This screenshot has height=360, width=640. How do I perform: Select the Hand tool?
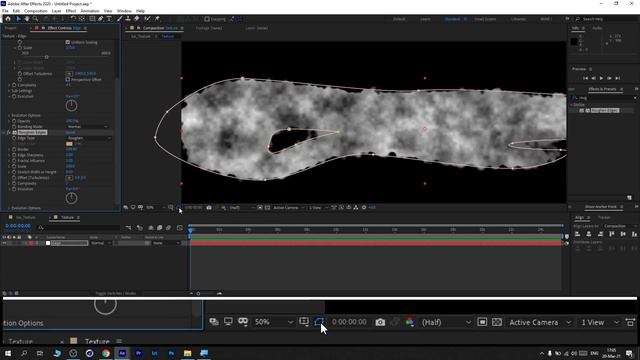27,19
